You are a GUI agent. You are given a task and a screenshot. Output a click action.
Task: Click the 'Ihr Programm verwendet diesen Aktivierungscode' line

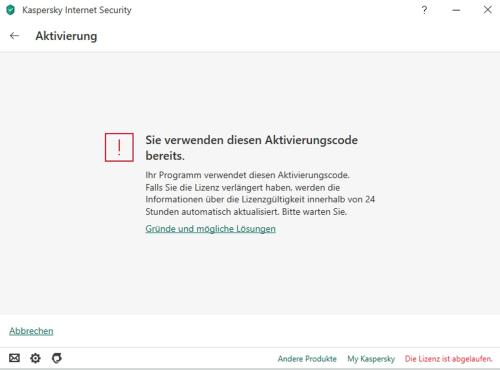[247, 175]
